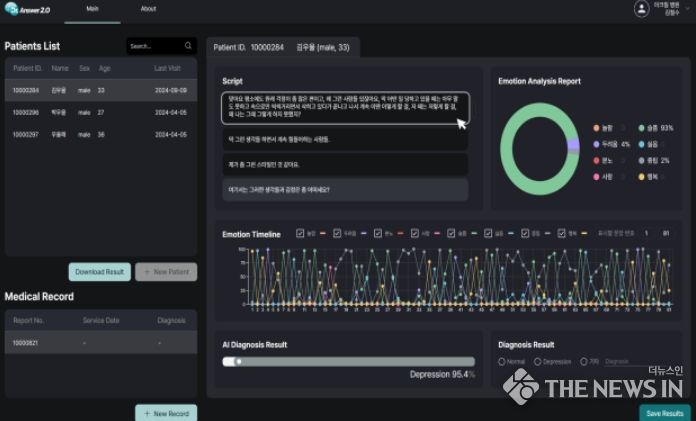Click the Save Results button
The width and height of the screenshot is (696, 421).
click(x=665, y=413)
